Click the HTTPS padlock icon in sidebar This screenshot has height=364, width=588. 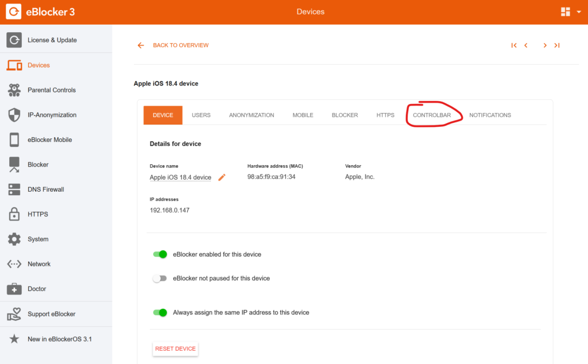[14, 214]
